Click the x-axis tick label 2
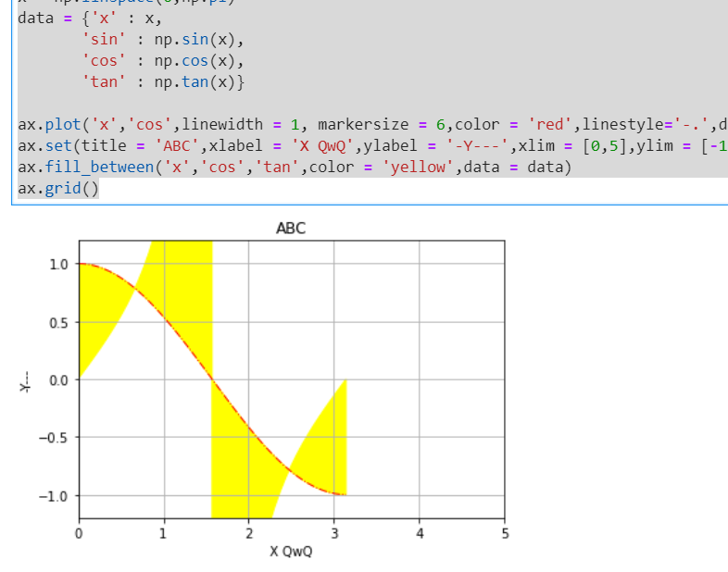Viewport: 728px width, 572px height. point(249,533)
